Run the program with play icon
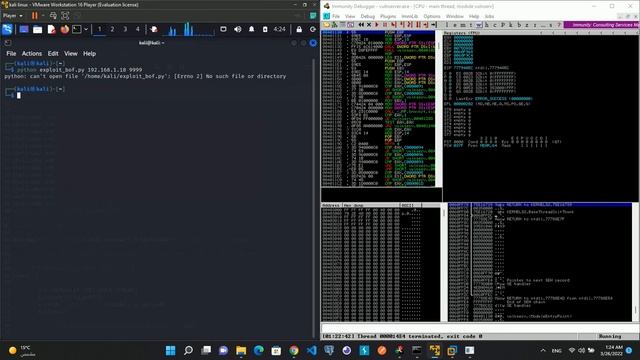 point(377,25)
